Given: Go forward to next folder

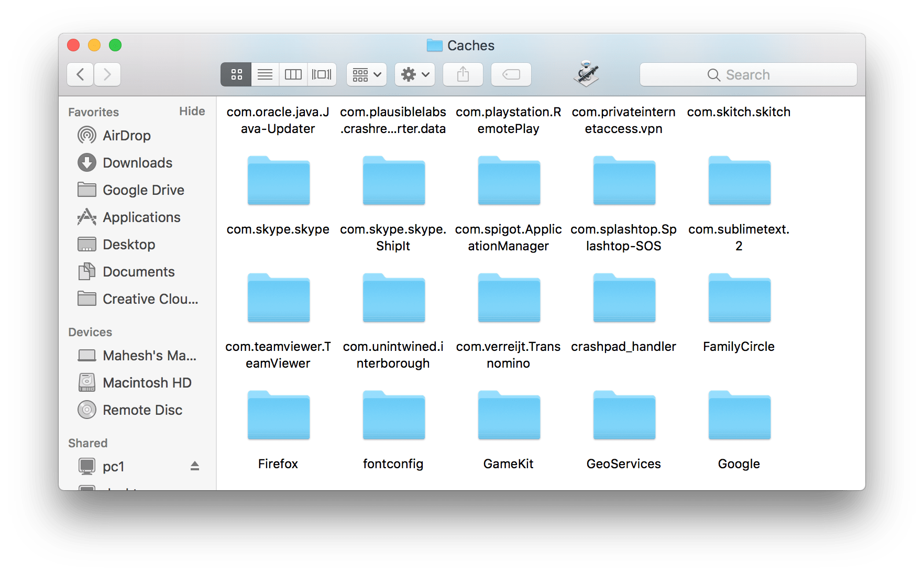Looking at the screenshot, I should coord(107,74).
